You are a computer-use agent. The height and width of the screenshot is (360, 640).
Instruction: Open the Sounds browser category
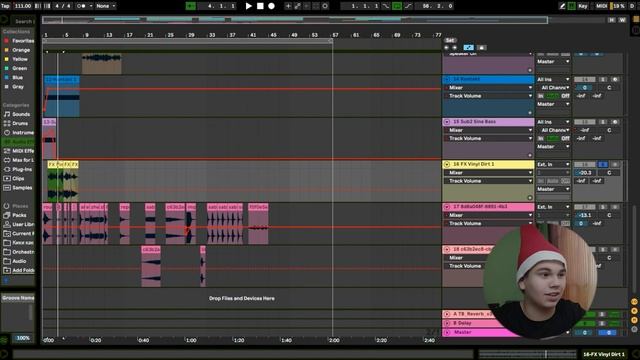point(17,114)
